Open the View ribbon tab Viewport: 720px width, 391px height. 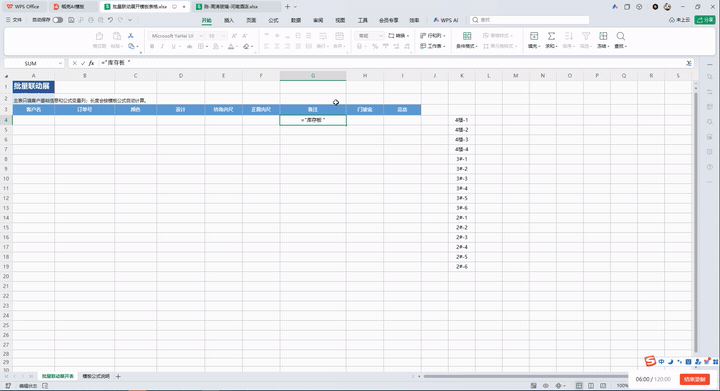click(340, 20)
